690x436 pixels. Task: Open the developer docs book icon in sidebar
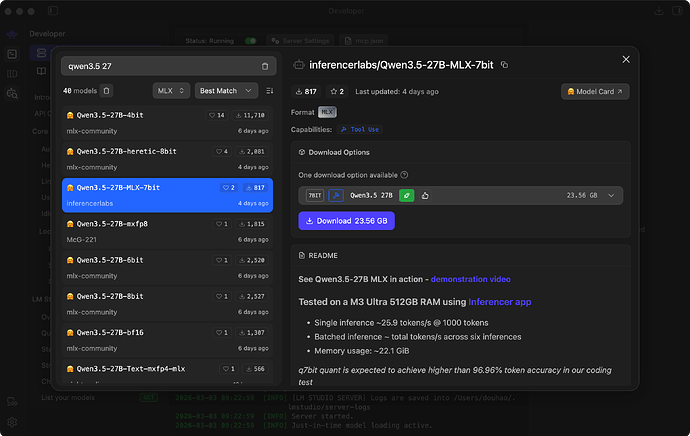[x=41, y=71]
